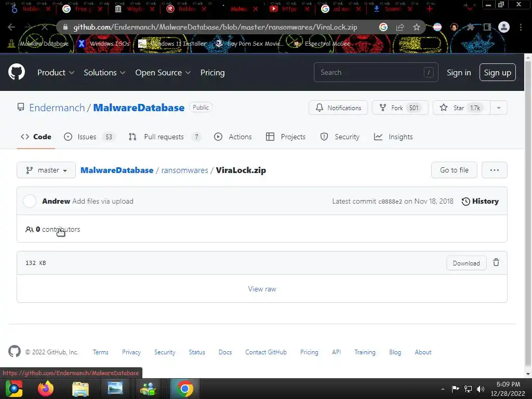Open the Pricing page in the header

(212, 73)
